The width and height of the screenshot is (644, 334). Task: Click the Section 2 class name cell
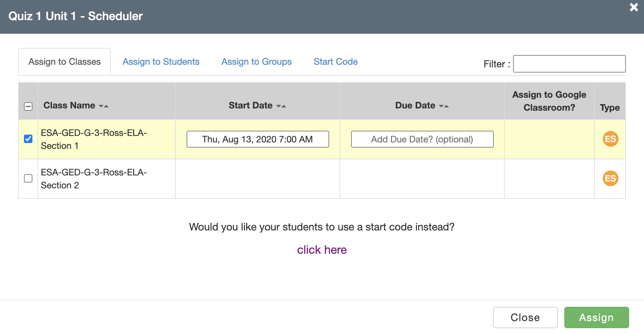(94, 179)
